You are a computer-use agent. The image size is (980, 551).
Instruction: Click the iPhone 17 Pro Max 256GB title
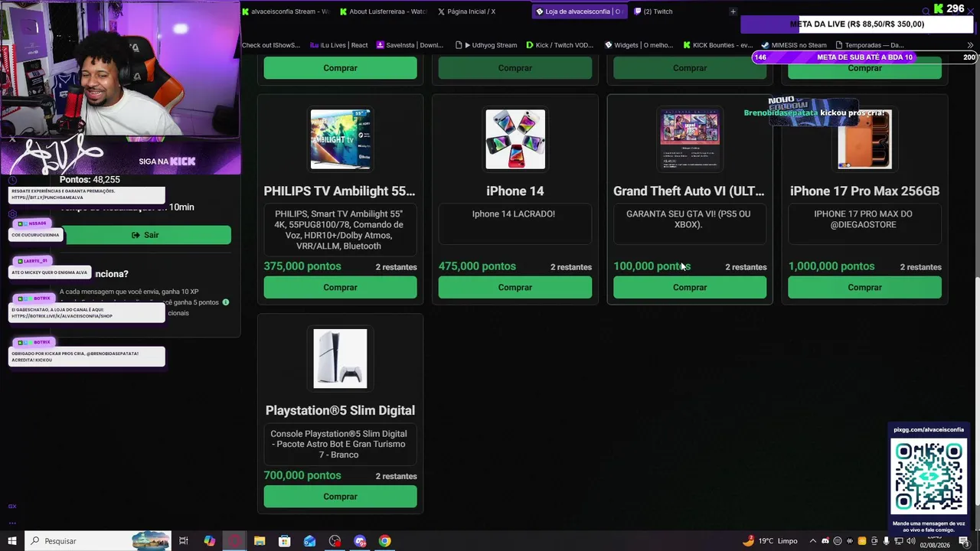864,191
